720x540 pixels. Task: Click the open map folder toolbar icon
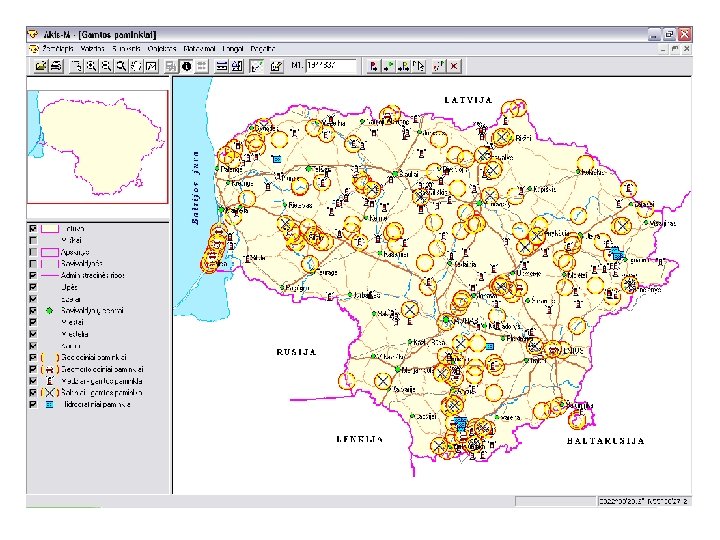click(x=41, y=66)
